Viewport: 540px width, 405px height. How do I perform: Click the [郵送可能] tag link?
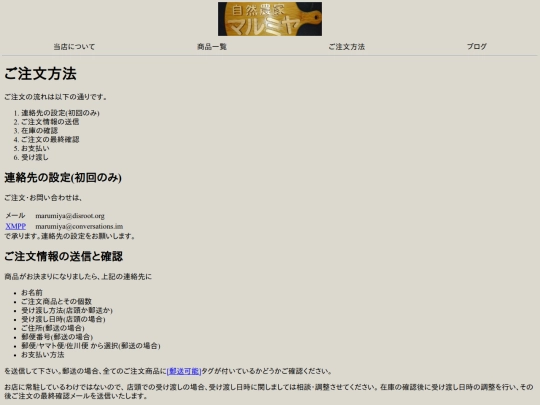tap(184, 371)
